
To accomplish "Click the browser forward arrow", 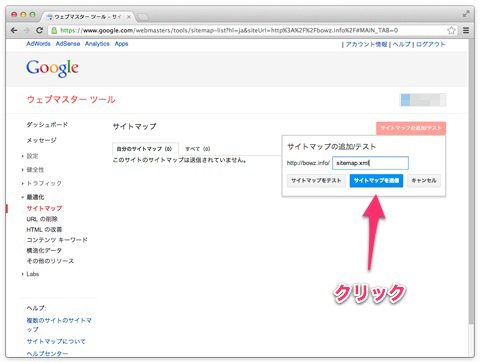I will (x=27, y=30).
